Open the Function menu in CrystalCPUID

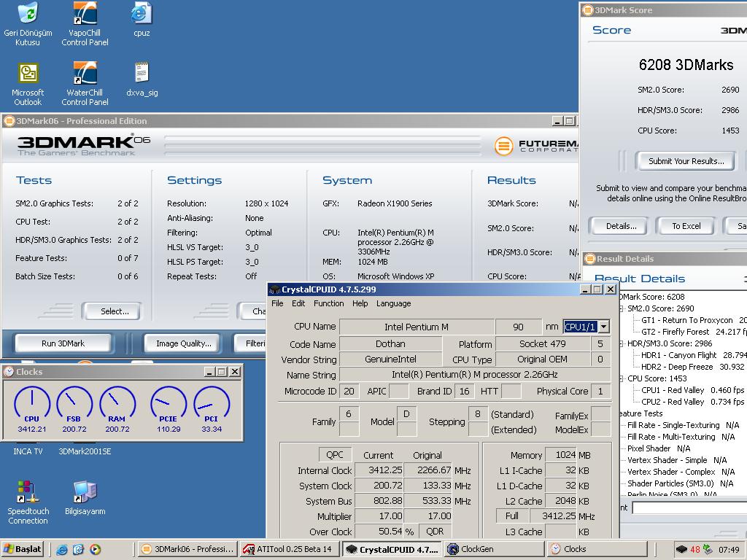tap(329, 303)
